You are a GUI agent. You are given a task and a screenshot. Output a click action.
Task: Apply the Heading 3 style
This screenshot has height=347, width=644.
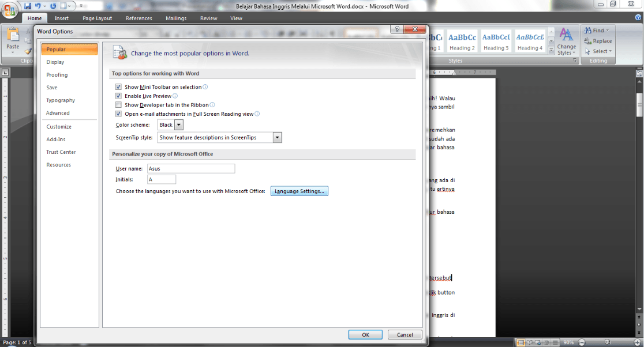(x=496, y=41)
